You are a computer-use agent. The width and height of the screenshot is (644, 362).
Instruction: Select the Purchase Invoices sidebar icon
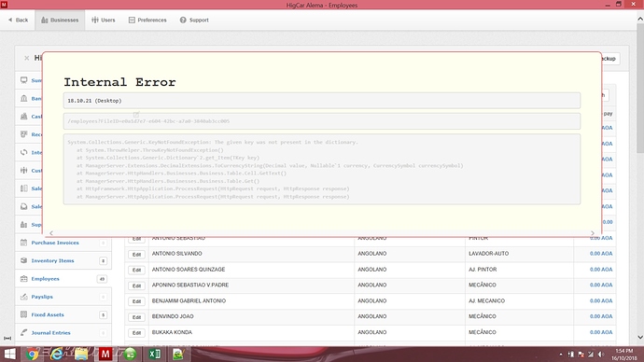[x=24, y=243]
